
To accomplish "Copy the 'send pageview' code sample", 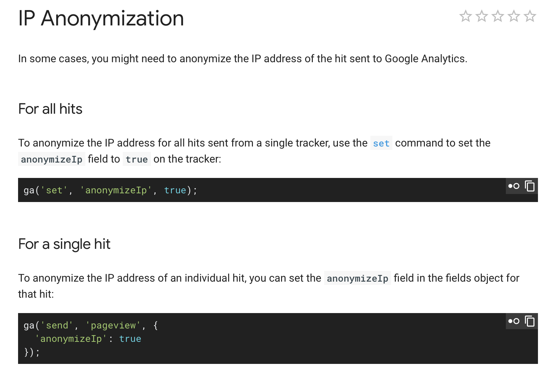I will (x=530, y=321).
